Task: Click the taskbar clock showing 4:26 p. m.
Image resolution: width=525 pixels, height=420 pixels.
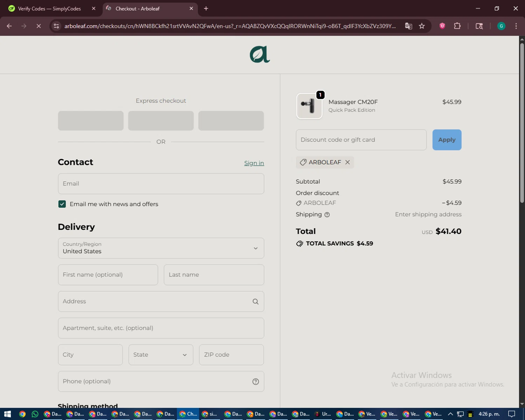Action: click(x=489, y=414)
